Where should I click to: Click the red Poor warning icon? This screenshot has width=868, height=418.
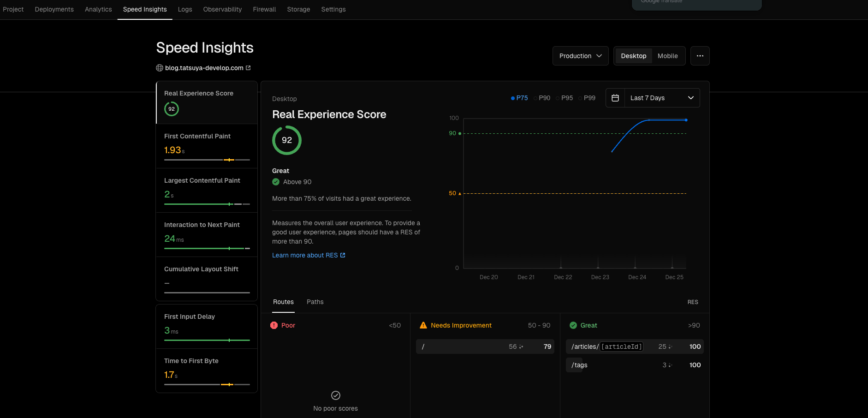coord(274,325)
